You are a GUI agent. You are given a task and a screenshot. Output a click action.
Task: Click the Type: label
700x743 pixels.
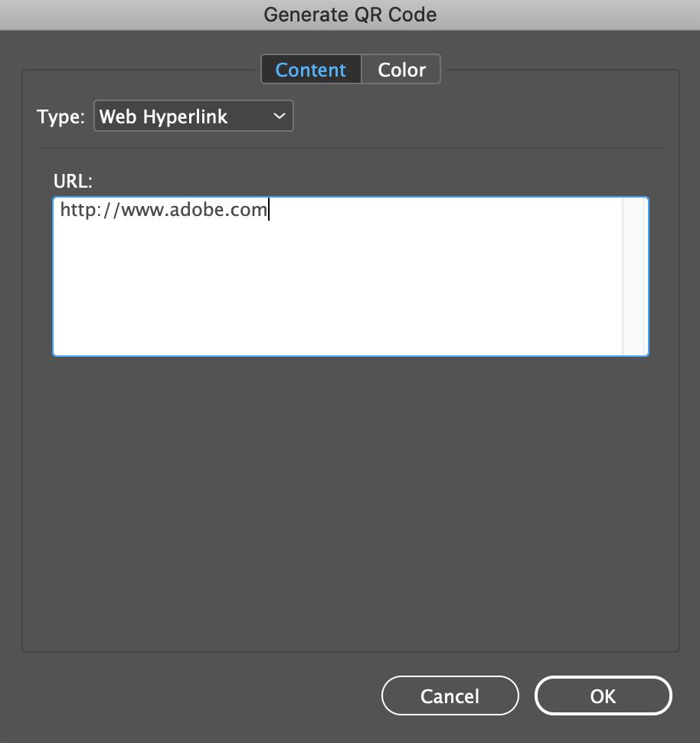point(61,116)
